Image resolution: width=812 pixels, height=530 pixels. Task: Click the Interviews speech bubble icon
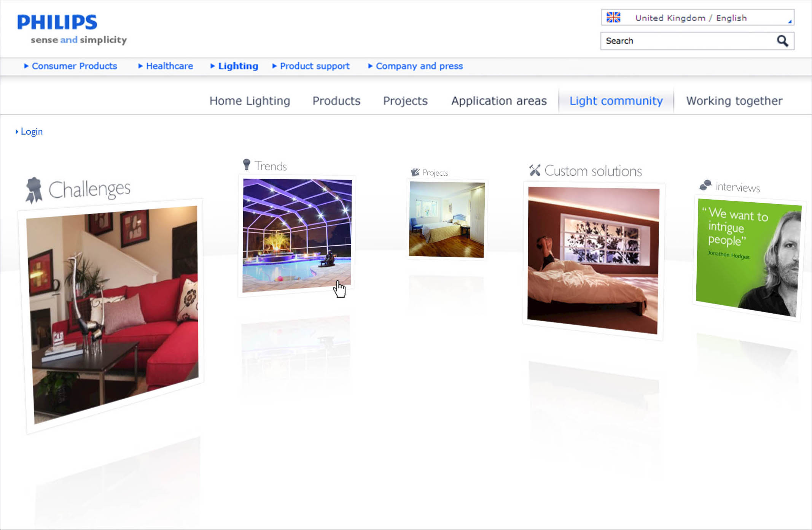pyautogui.click(x=705, y=185)
